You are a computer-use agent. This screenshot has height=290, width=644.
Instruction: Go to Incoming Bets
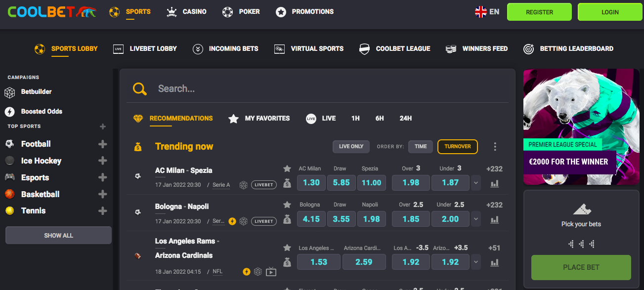click(225, 48)
